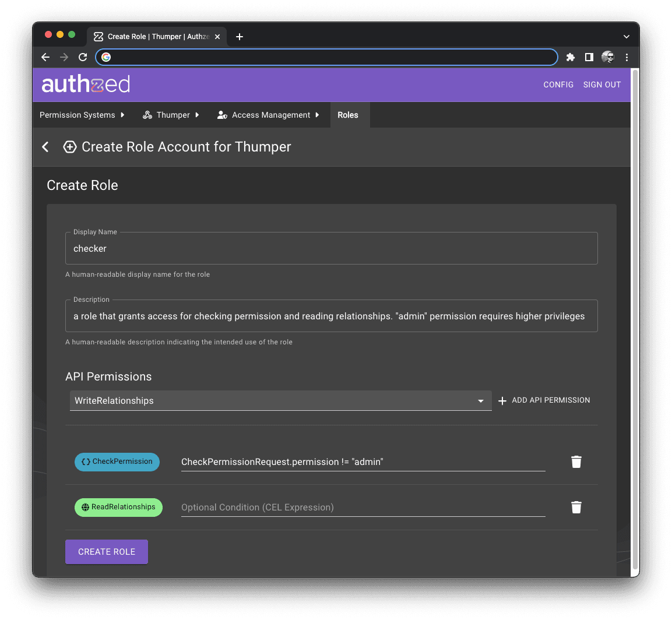
Task: Click the Authzed logo in the header
Action: 85,84
